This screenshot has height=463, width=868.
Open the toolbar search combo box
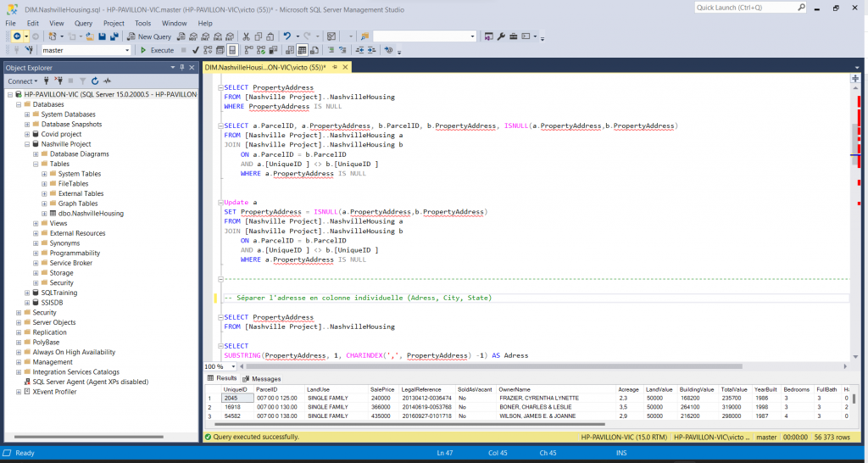(425, 36)
